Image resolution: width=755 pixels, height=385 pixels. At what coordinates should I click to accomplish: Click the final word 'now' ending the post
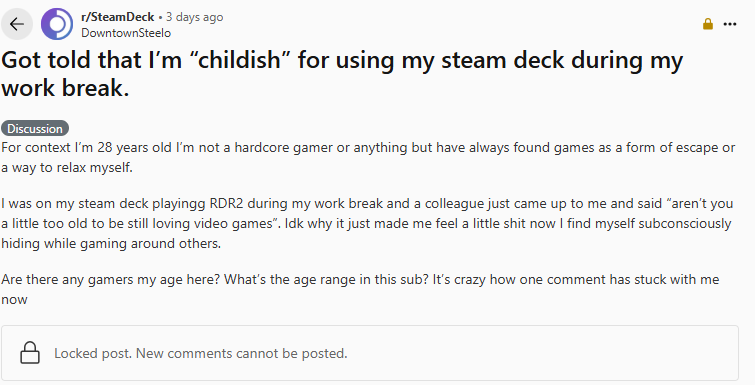14,299
